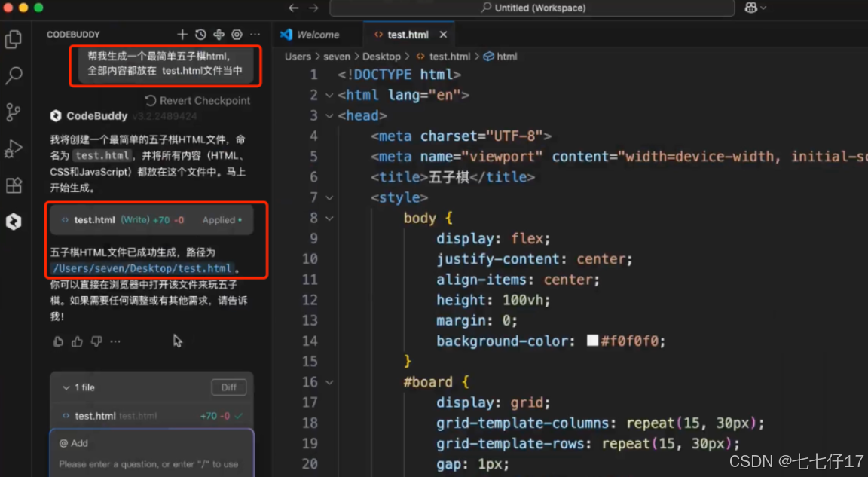Open the Copilot icon in title bar
The image size is (868, 477).
750,8
